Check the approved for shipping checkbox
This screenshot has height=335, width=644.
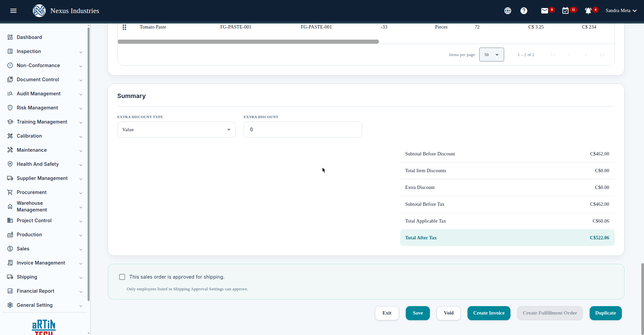(x=122, y=277)
